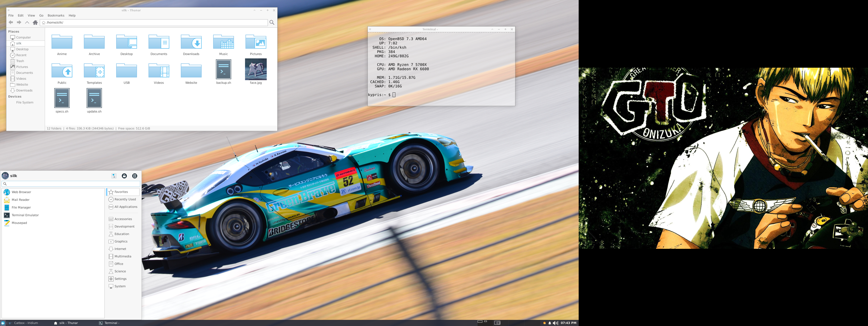Open the Bookmarks menu in Thunar

point(56,16)
